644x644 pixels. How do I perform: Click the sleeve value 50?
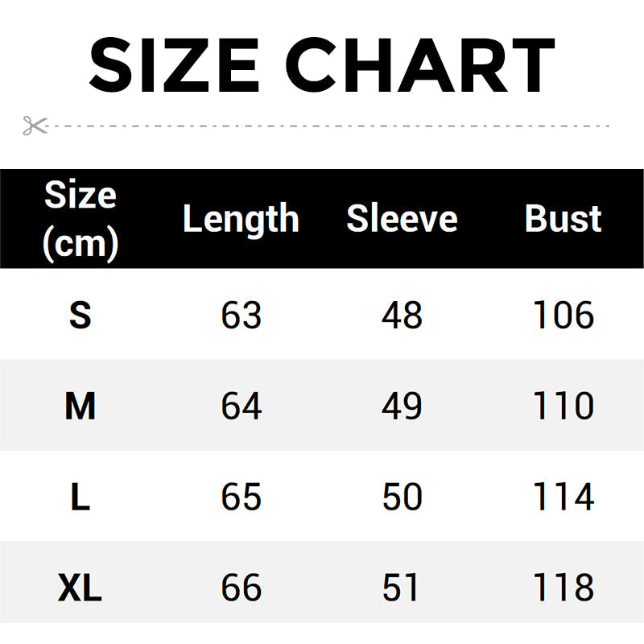pos(402,497)
